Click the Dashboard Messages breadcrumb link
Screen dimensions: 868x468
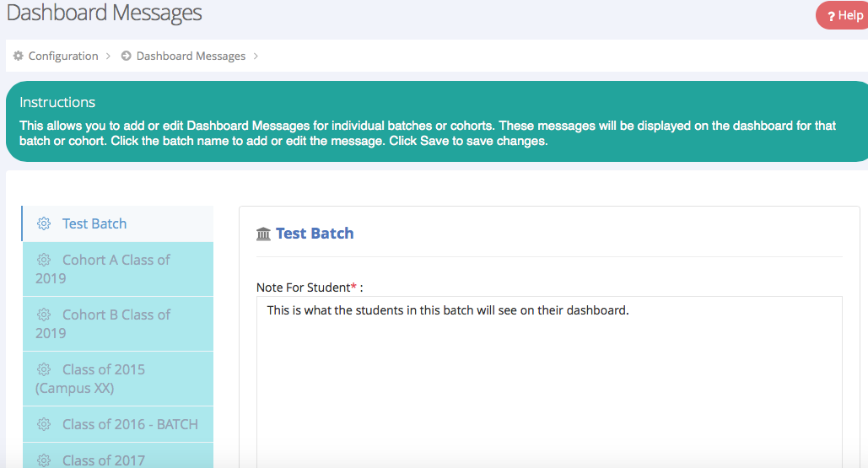point(191,56)
